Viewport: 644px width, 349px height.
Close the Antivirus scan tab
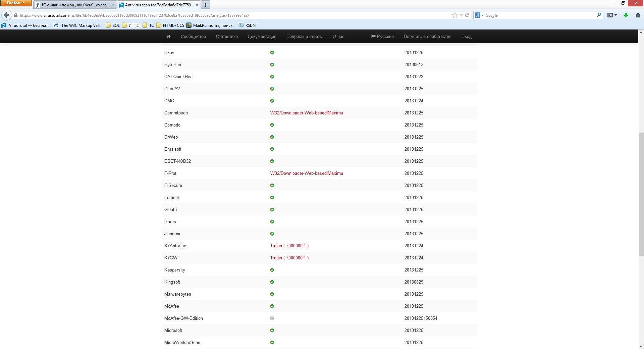[x=197, y=5]
